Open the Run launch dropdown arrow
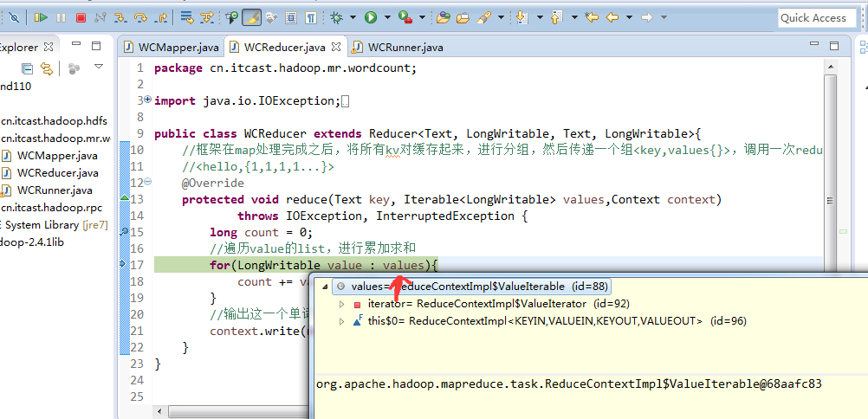Viewport: 868px width, 419px height. [x=387, y=17]
